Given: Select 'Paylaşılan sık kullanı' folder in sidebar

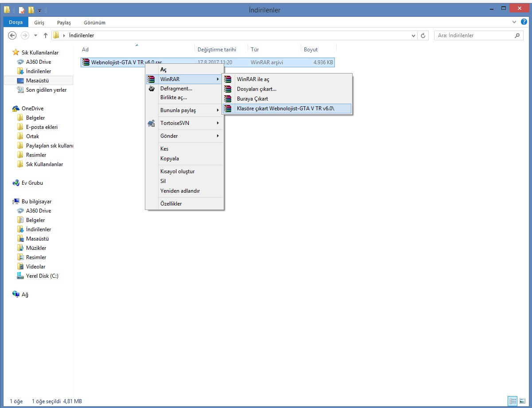Looking at the screenshot, I should point(50,146).
